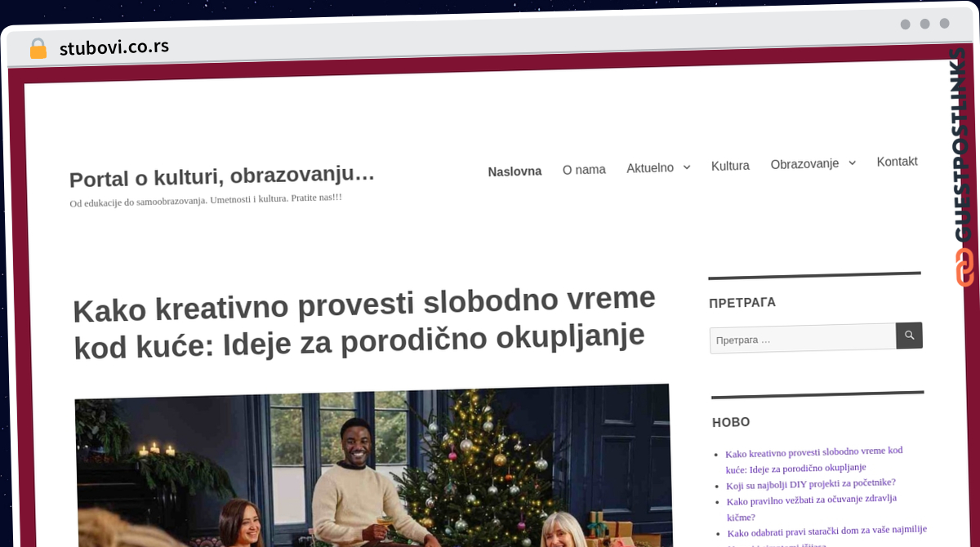The image size is (980, 547).
Task: Open the O nama page
Action: 584,170
